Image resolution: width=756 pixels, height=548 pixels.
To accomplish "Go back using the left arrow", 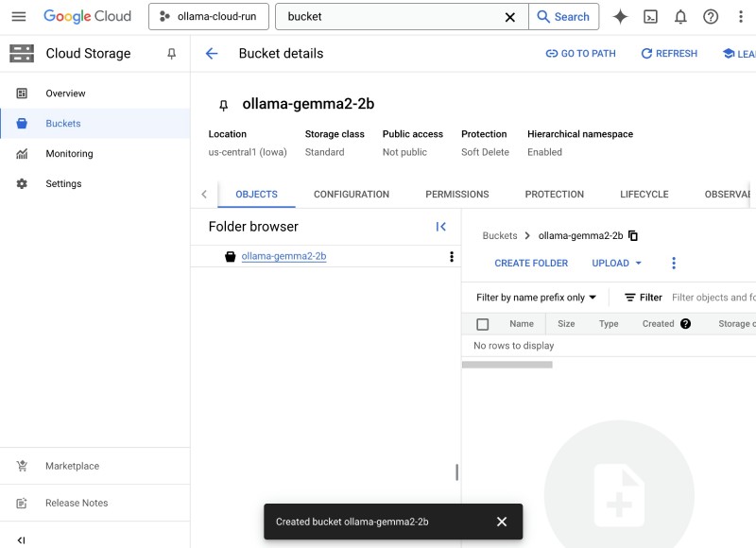I will pos(212,54).
